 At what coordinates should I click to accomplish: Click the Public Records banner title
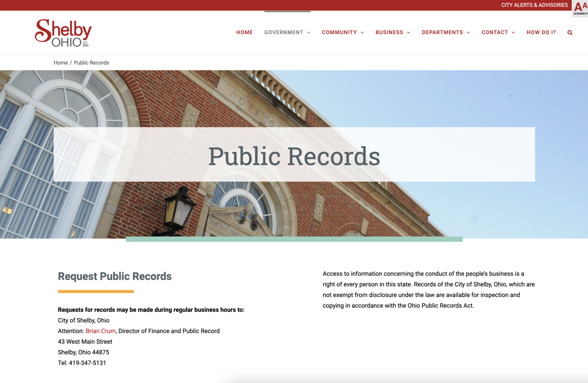pos(294,156)
